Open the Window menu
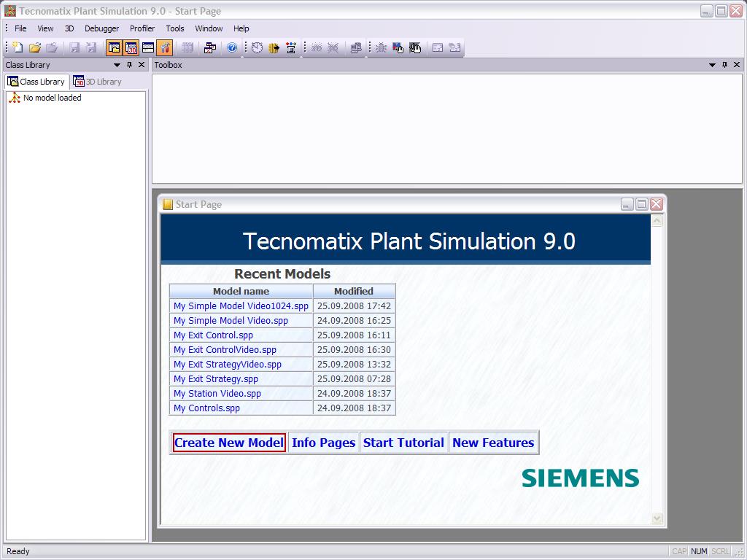Viewport: 747px width, 560px height. [209, 28]
